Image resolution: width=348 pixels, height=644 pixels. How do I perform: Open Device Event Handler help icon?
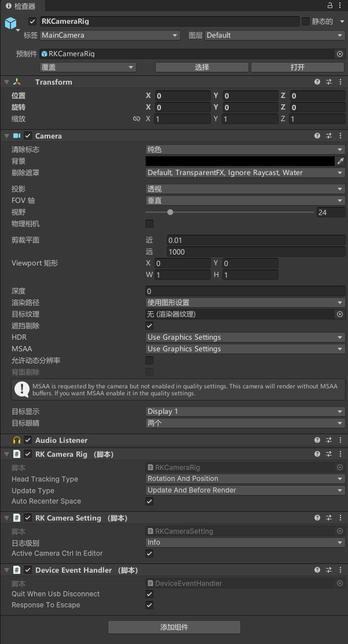point(317,570)
